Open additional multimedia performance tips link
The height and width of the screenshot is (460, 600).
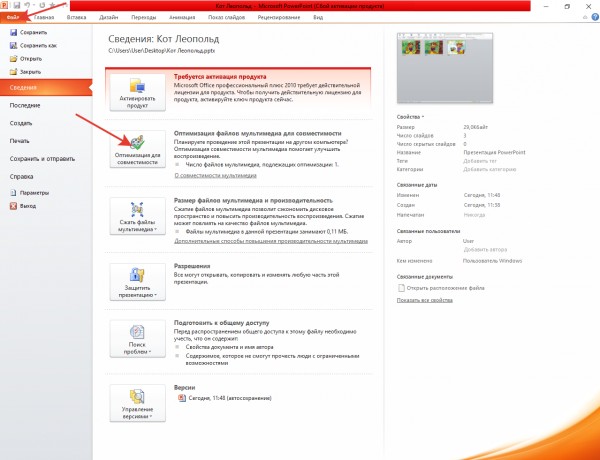271,241
